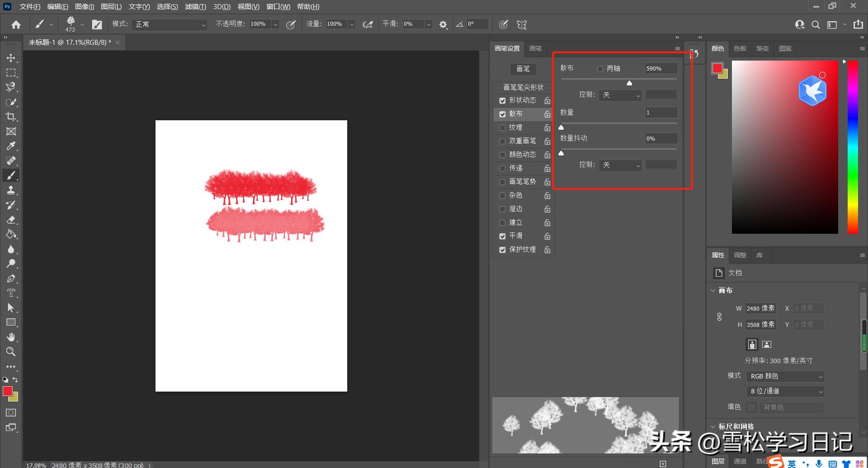This screenshot has width=868, height=468.
Task: Open the scatter 控制 dropdown
Action: [x=620, y=95]
